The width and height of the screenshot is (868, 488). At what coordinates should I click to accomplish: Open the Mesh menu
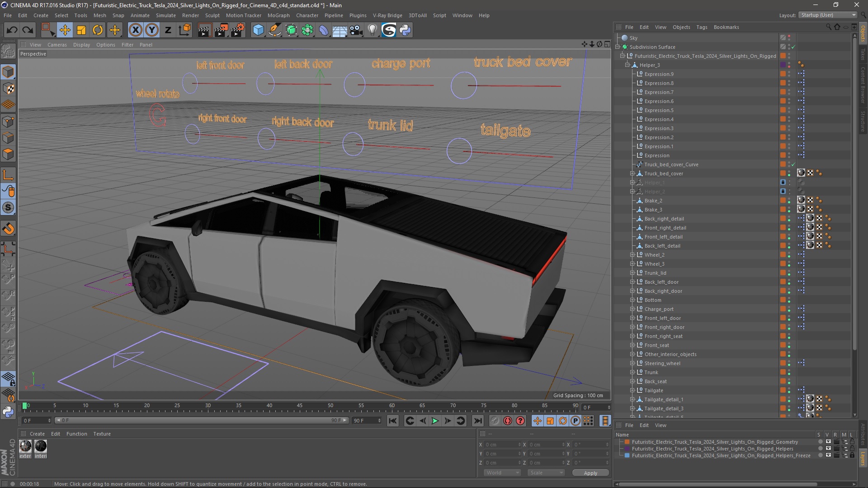point(99,15)
